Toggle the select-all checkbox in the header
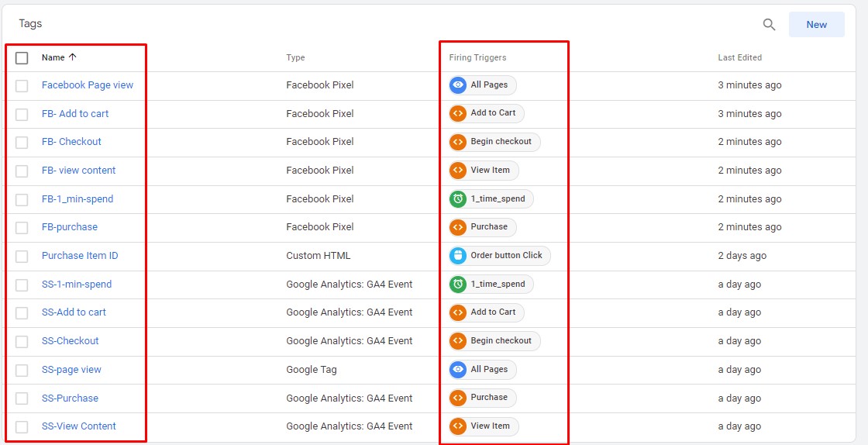The height and width of the screenshot is (445, 868). coord(22,58)
